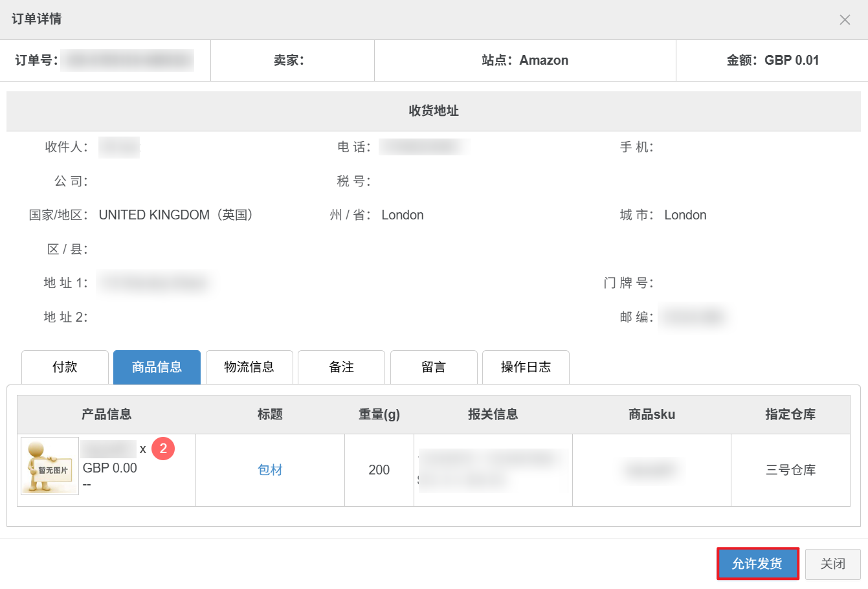The width and height of the screenshot is (868, 589).
Task: Click the 三号仓库 warehouse cell
Action: tap(790, 470)
